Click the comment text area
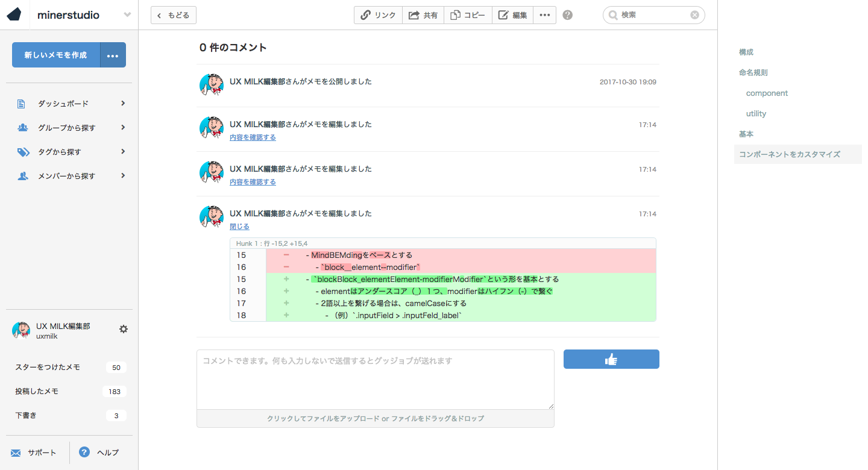The width and height of the screenshot is (868, 470). tap(375, 380)
